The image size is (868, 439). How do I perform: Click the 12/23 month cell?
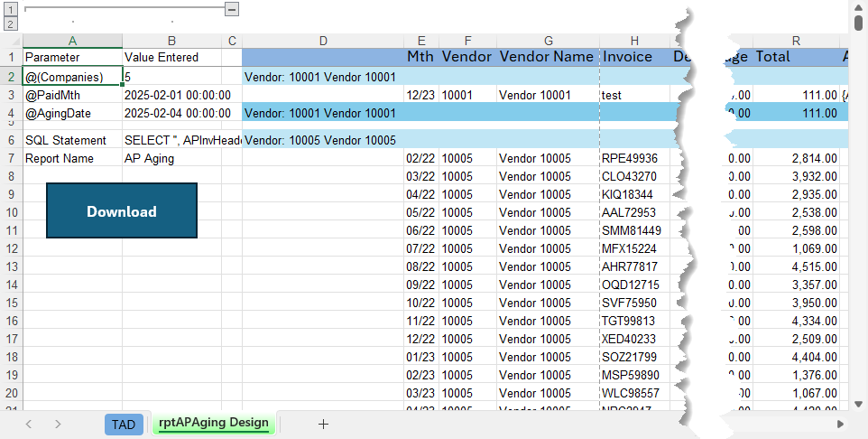pyautogui.click(x=421, y=95)
